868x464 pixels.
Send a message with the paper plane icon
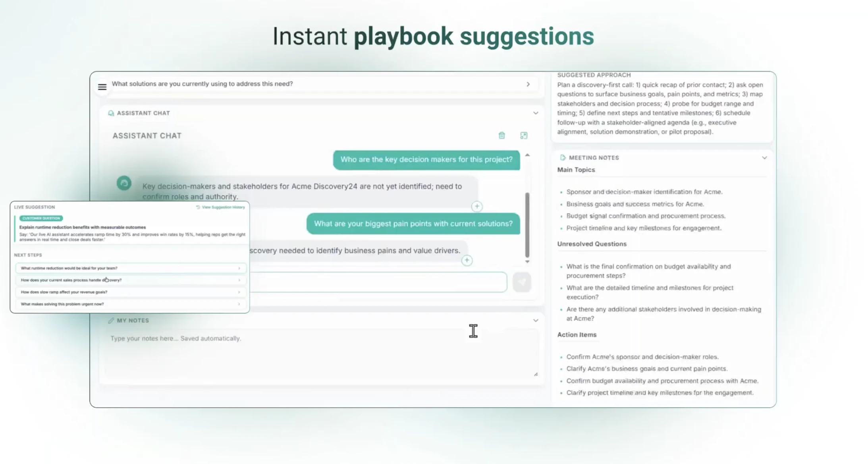521,282
